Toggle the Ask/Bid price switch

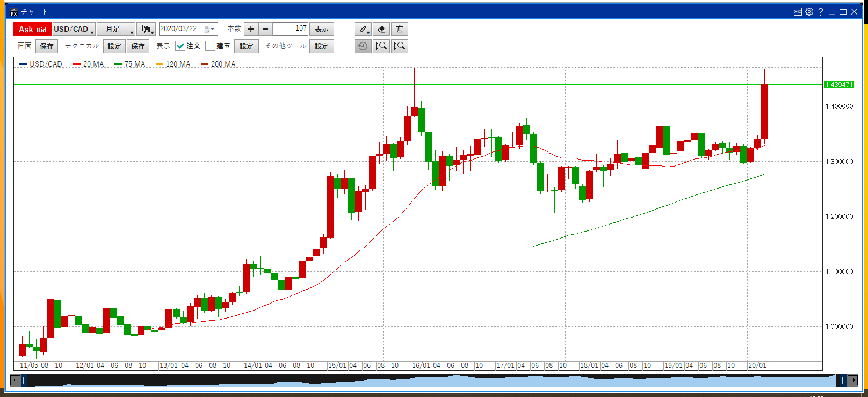[32, 29]
